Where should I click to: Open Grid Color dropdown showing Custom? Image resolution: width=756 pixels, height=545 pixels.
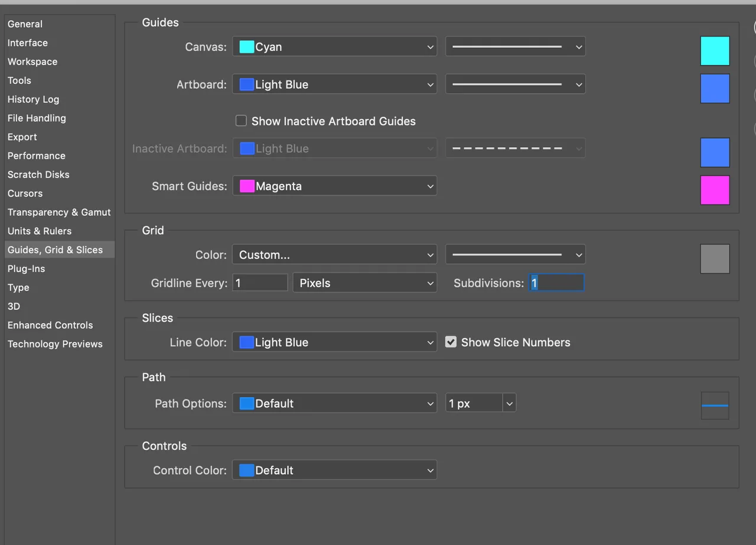point(334,255)
